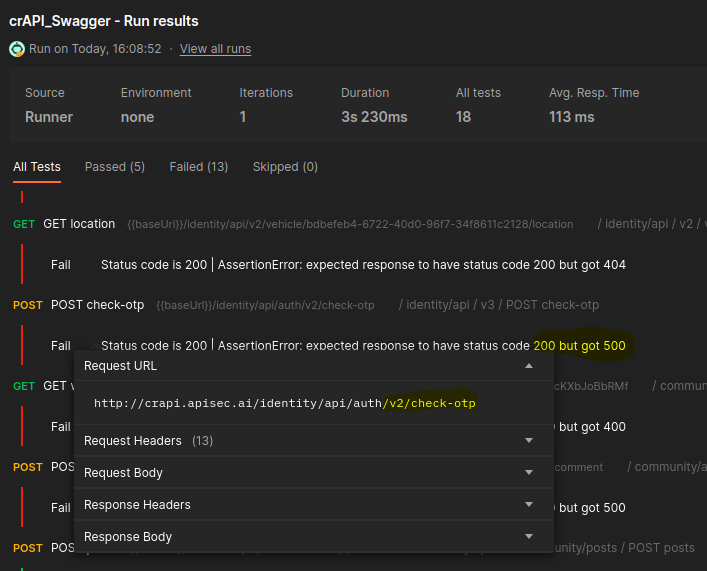The width and height of the screenshot is (707, 571).
Task: Open the View all runs link
Action: pyautogui.click(x=215, y=49)
